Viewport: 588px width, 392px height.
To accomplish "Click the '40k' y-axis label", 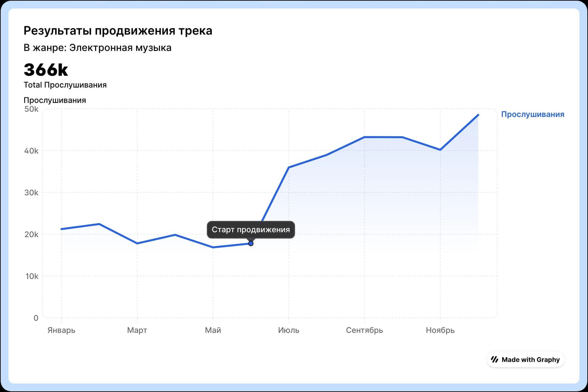I will coord(31,151).
